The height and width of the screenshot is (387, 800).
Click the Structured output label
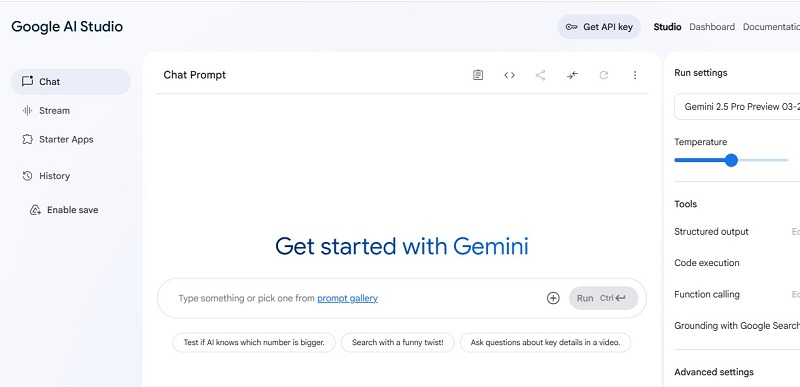click(711, 231)
